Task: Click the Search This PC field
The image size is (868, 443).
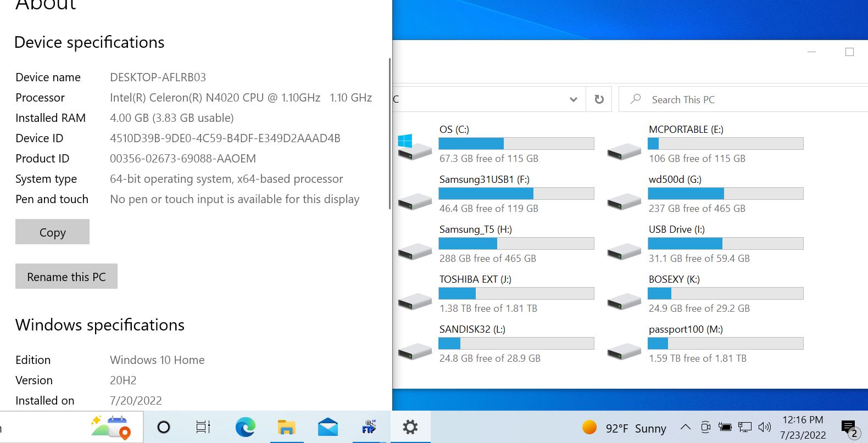Action: (x=744, y=99)
